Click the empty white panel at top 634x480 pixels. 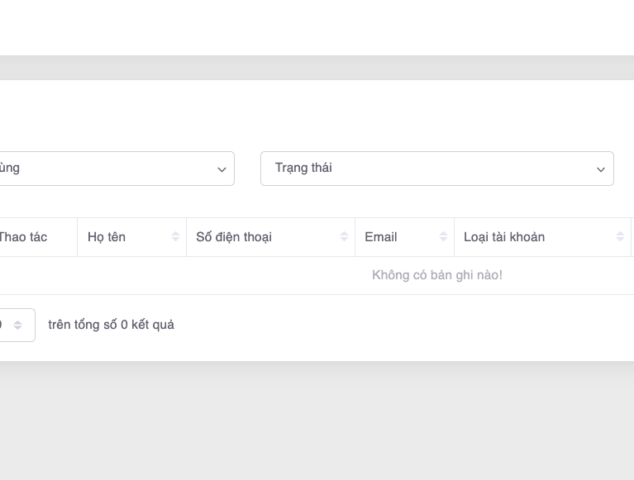pyautogui.click(x=317, y=27)
